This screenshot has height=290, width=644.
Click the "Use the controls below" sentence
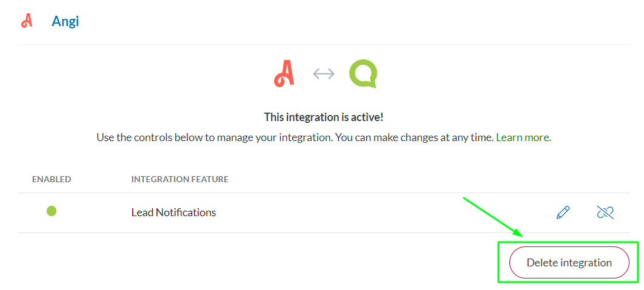coord(212,137)
